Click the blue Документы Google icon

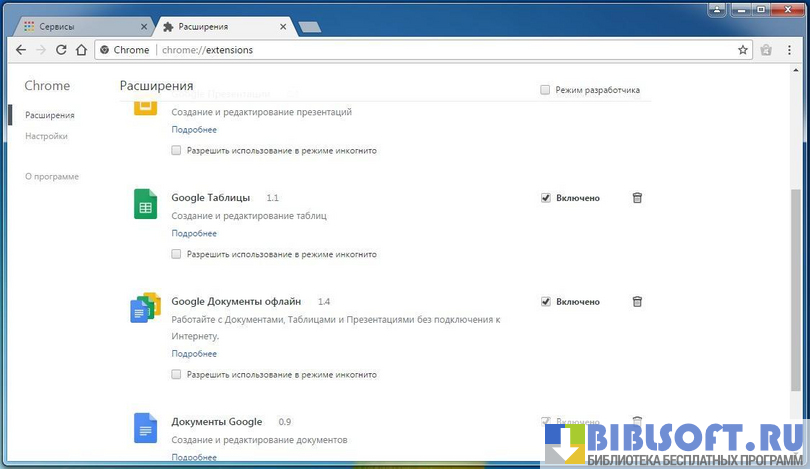(x=145, y=428)
